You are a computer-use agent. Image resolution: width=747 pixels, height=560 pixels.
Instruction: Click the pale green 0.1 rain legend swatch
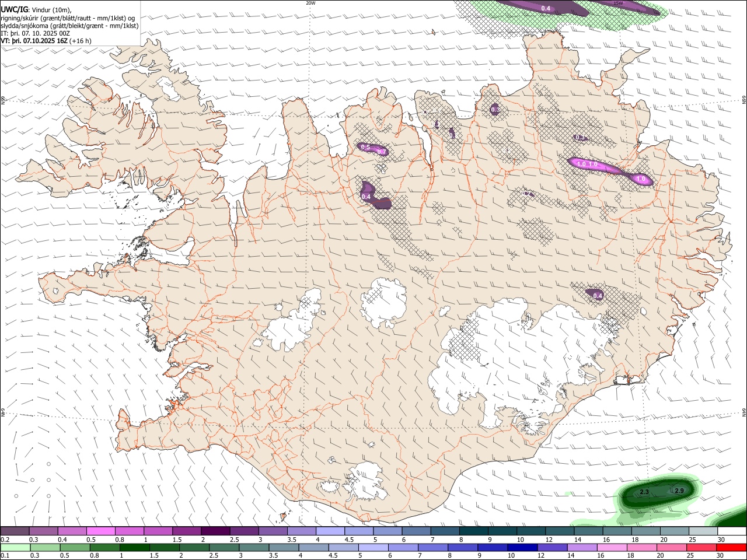15,547
